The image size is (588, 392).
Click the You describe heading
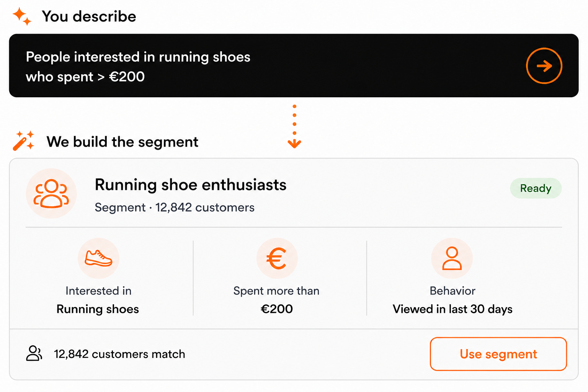[89, 16]
